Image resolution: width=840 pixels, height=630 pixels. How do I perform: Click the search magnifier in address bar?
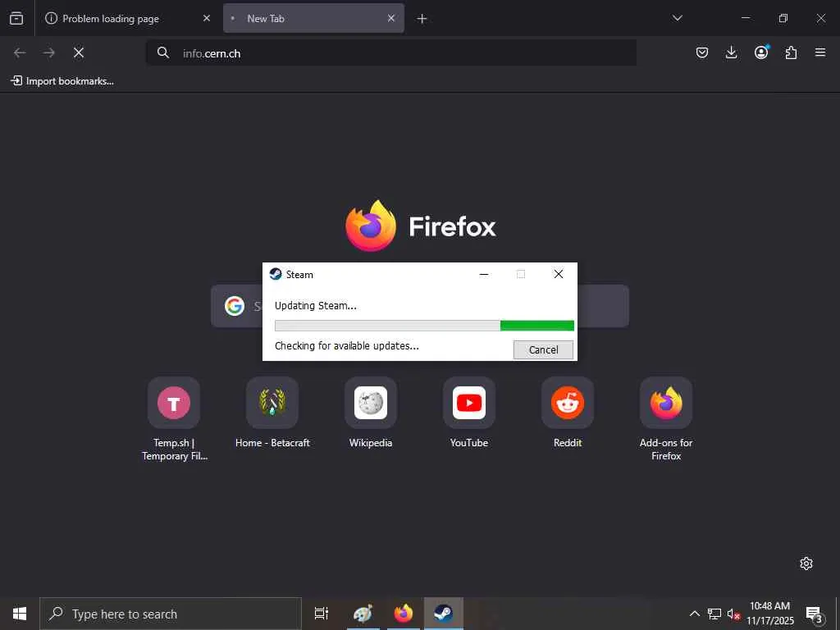tap(163, 52)
